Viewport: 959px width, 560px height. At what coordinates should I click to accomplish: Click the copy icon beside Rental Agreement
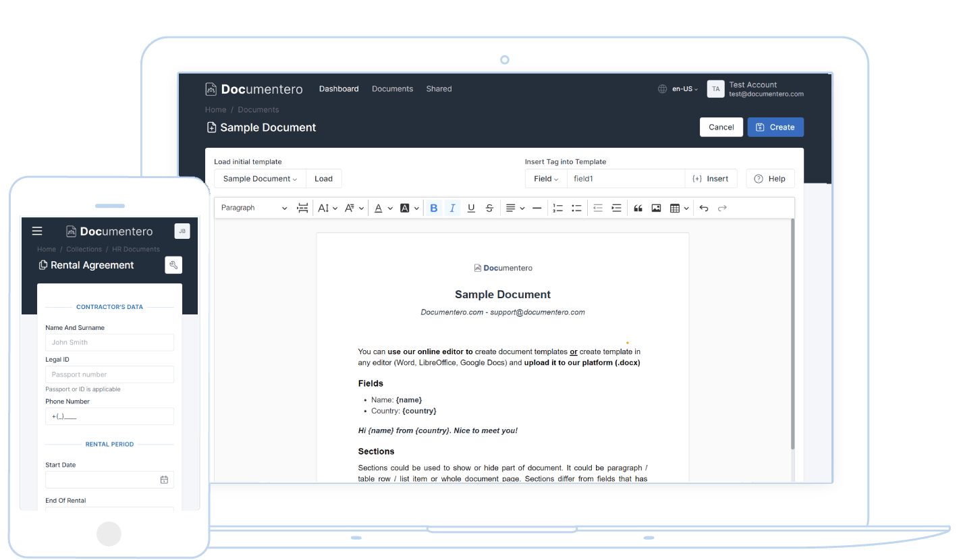tap(43, 265)
